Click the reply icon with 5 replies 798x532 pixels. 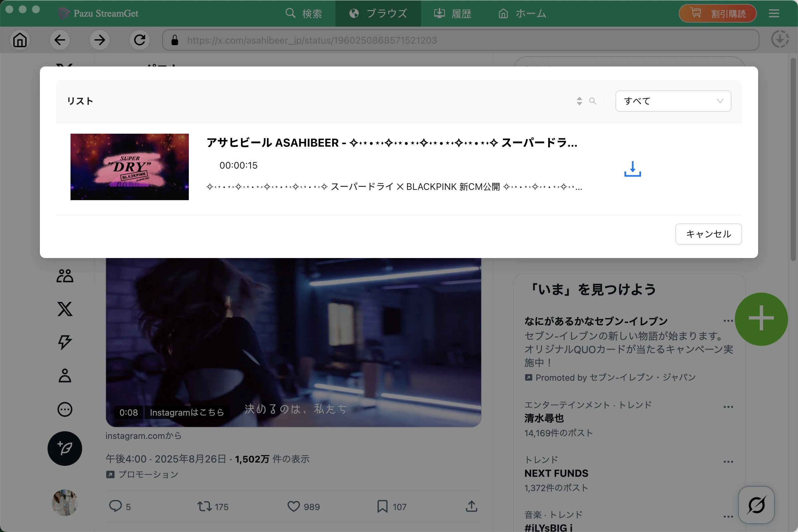tap(115, 506)
